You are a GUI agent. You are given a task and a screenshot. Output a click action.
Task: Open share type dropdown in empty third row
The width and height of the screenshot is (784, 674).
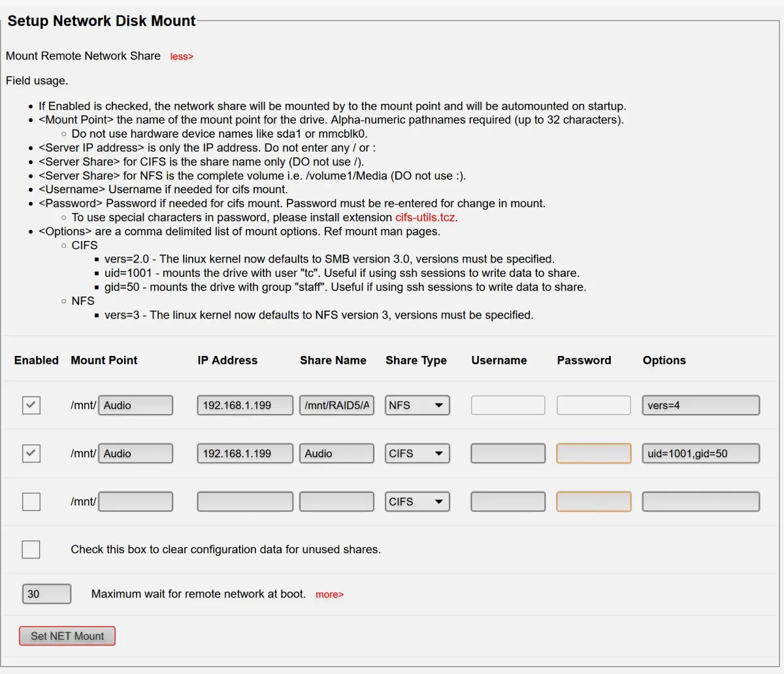[x=417, y=502]
